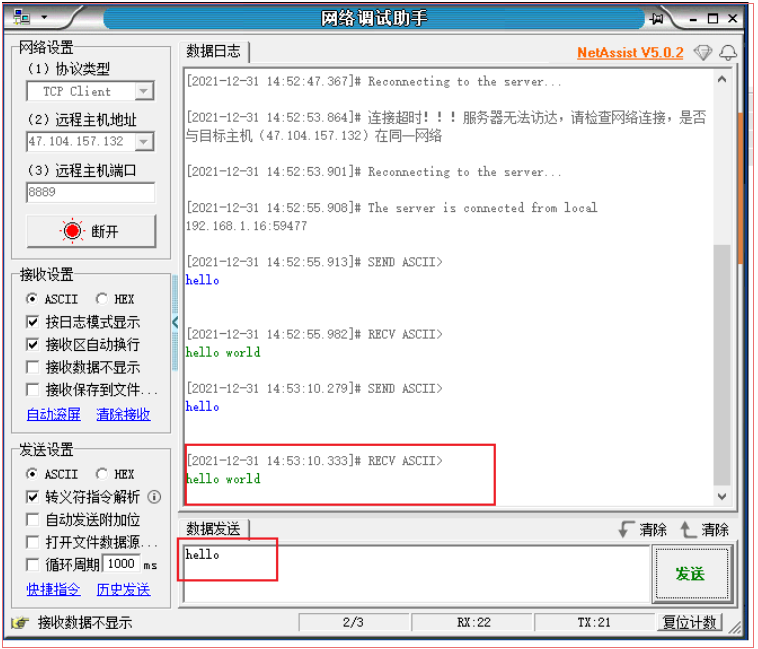Switch to the 数据日志 tab
This screenshot has height=649, width=758.
214,51
